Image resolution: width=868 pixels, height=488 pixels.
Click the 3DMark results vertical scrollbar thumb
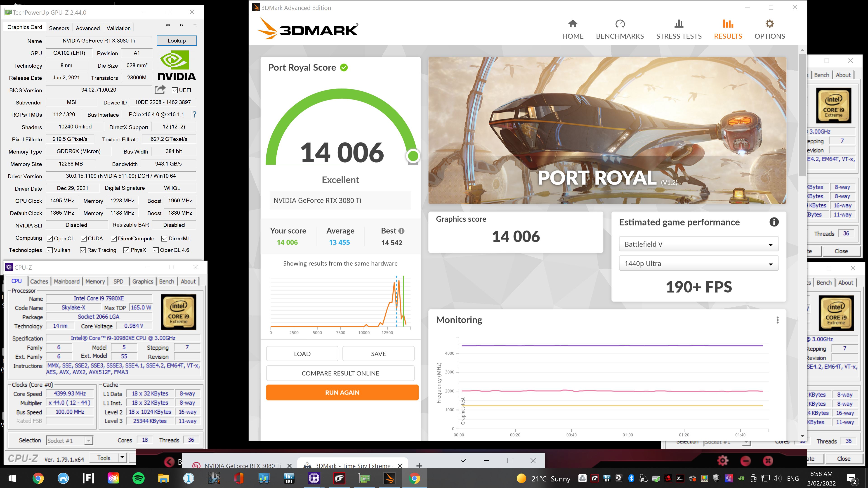tap(802, 115)
